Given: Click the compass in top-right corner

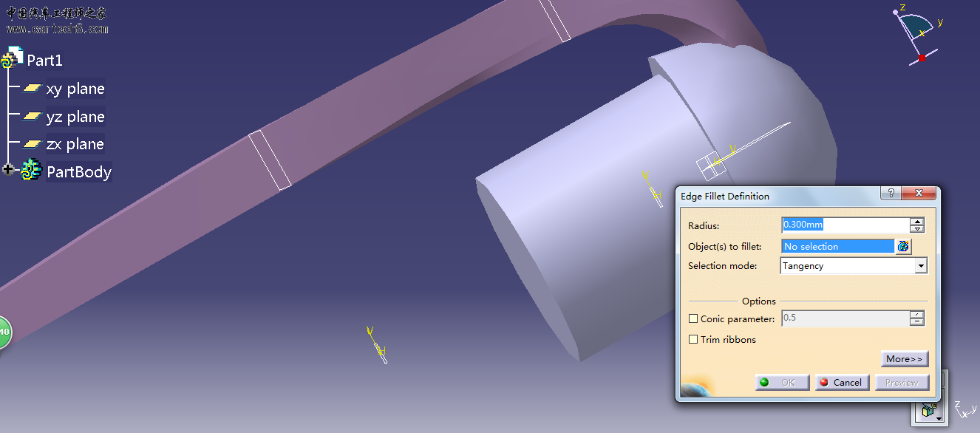Looking at the screenshot, I should click(x=913, y=33).
